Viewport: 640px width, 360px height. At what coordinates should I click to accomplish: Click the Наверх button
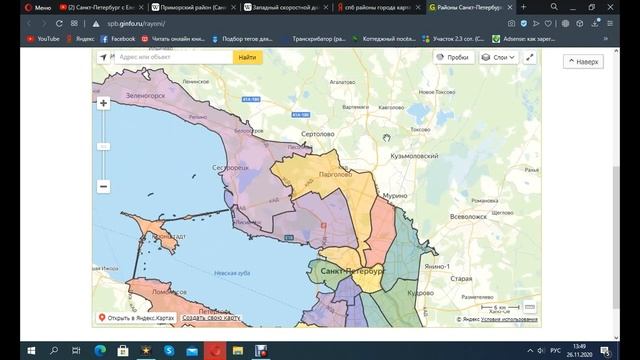(583, 62)
